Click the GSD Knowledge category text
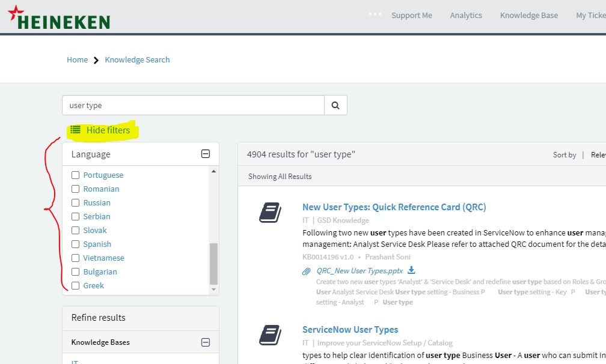606x364 pixels. pyautogui.click(x=343, y=220)
